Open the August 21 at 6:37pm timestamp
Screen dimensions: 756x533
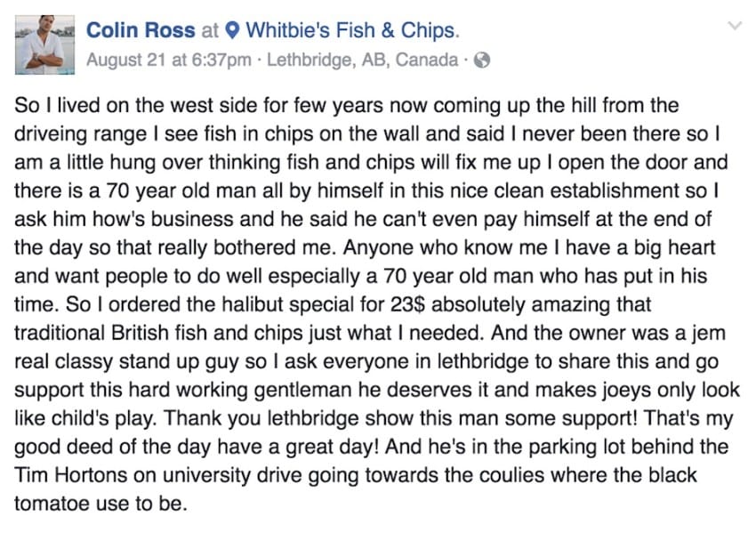tap(169, 60)
